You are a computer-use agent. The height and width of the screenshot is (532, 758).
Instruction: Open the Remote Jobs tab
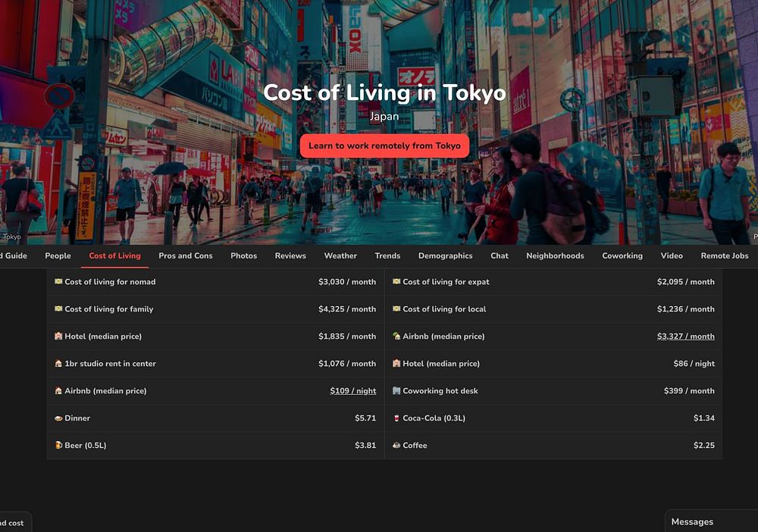tap(725, 255)
